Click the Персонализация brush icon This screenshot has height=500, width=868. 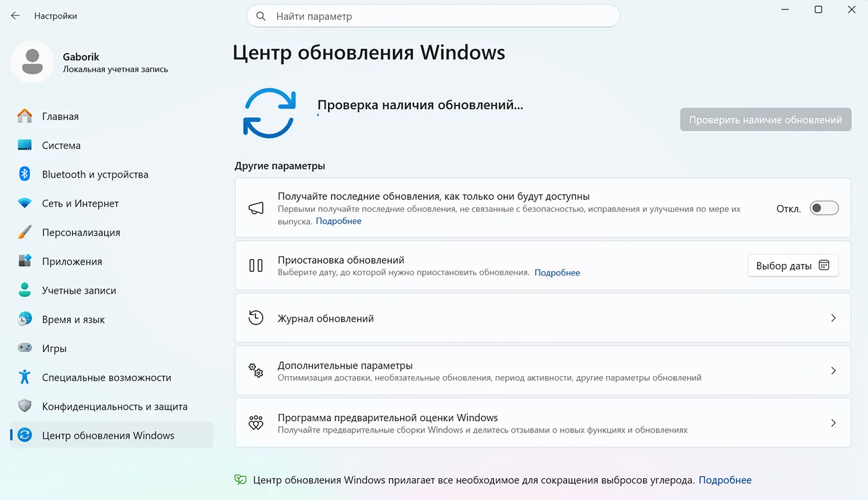coord(25,232)
